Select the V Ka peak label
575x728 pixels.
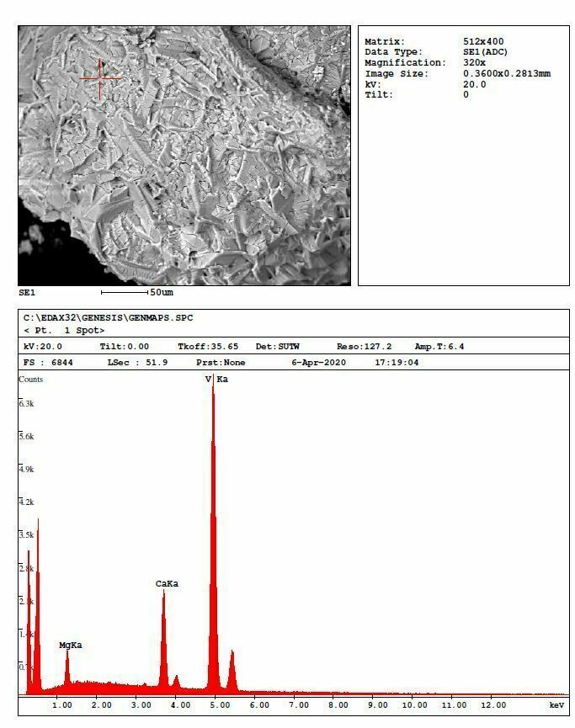pyautogui.click(x=216, y=380)
